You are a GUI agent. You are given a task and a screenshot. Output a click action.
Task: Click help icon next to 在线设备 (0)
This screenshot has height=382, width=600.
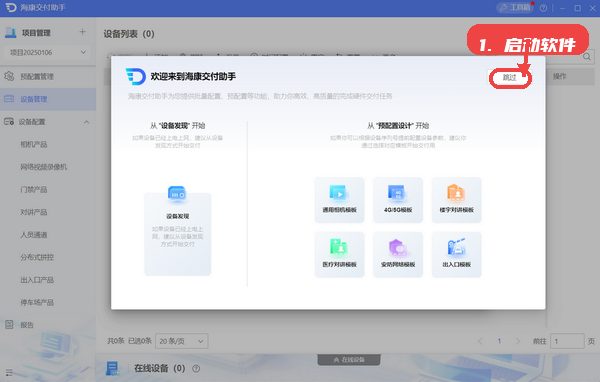click(x=196, y=369)
